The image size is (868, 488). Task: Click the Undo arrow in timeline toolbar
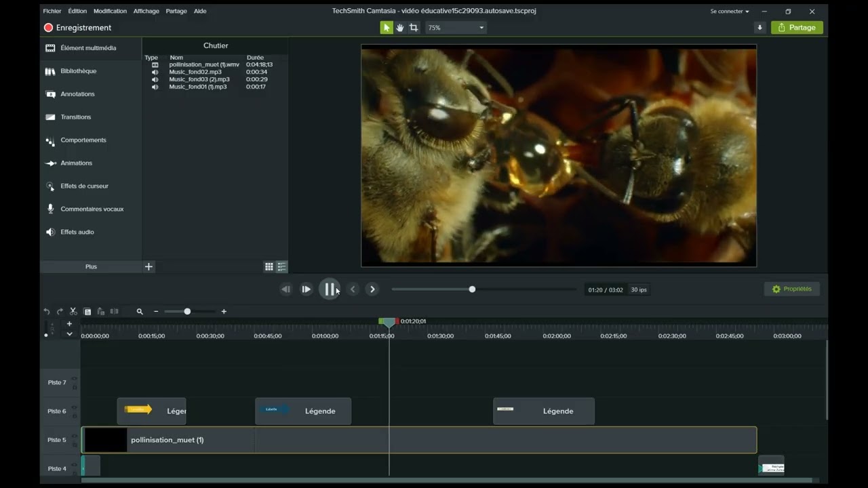[x=47, y=312]
